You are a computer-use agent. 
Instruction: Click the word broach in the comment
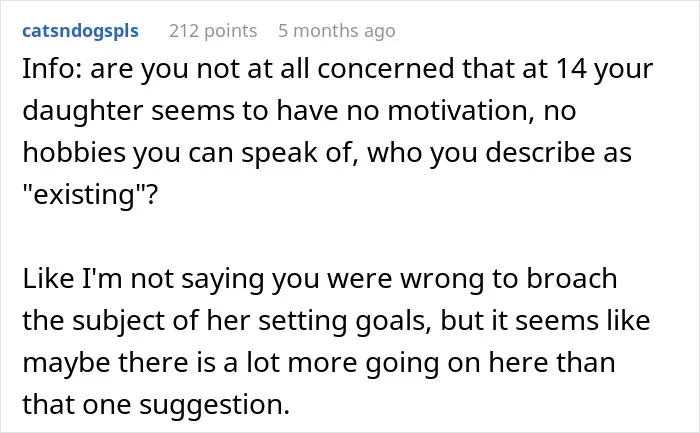572,279
